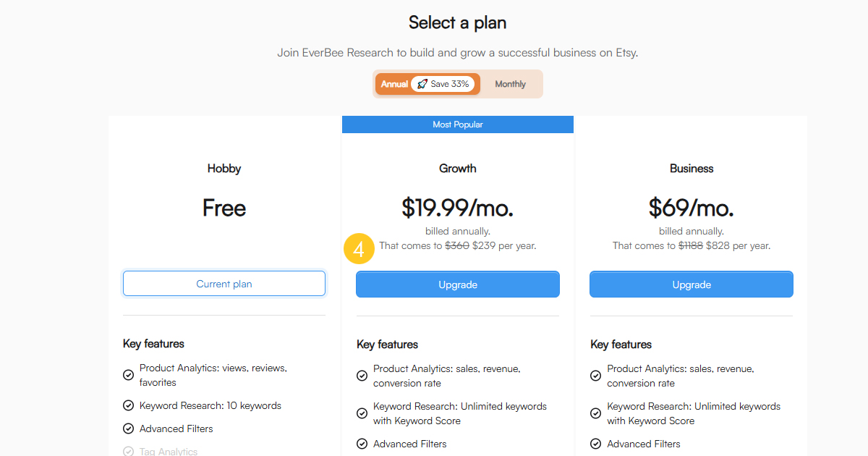The height and width of the screenshot is (456, 868).
Task: Click checkmark icon beside Business Product Analytics
Action: point(595,376)
